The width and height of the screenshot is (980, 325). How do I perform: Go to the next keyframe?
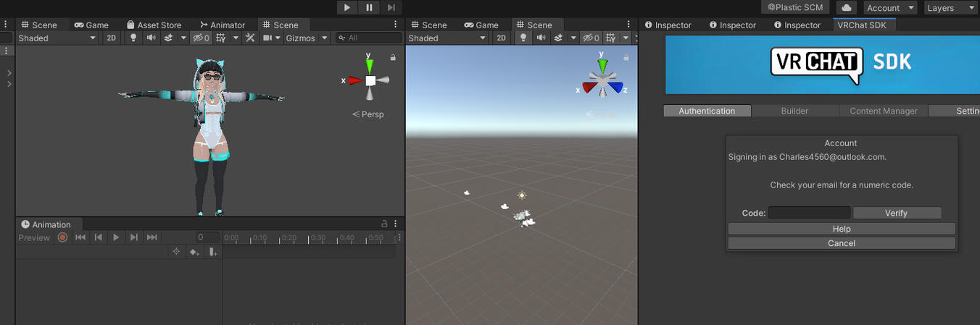pyautogui.click(x=134, y=237)
